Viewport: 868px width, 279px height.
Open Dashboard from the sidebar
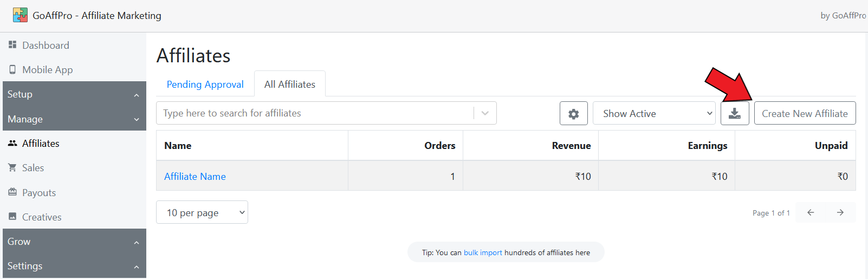(46, 46)
